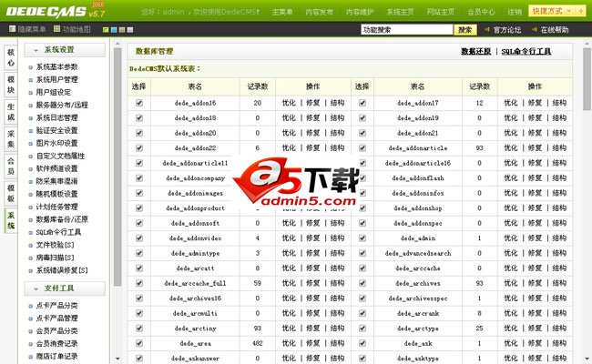The image size is (592, 364).
Task: Uncheck the dede_addon17 checkbox
Action: [x=362, y=103]
